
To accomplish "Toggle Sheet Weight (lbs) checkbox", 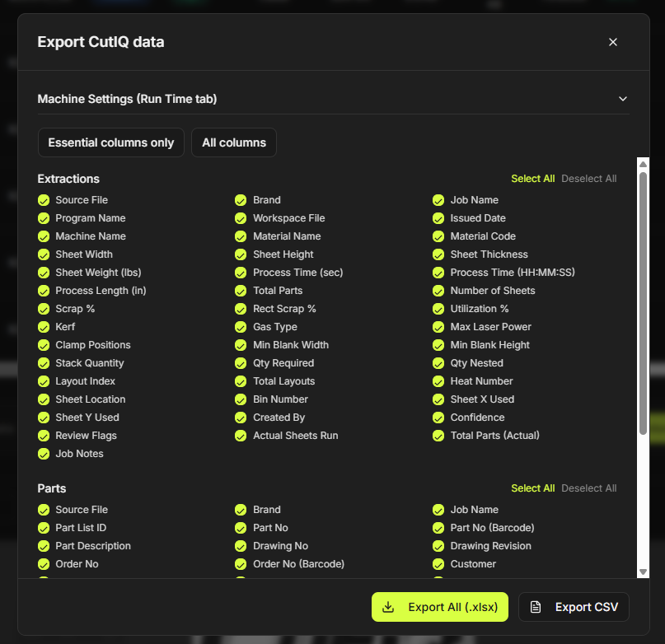I will tap(44, 273).
